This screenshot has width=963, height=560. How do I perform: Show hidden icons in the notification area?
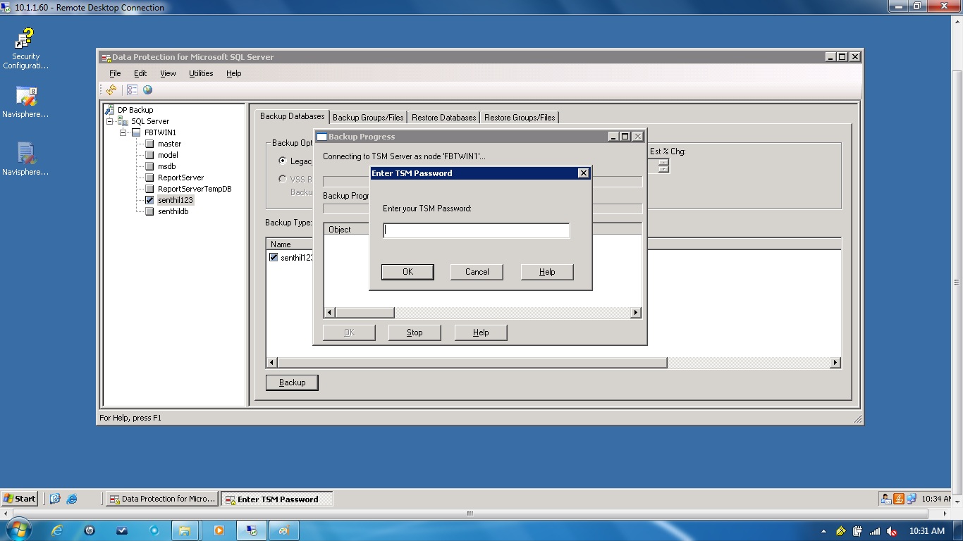(x=823, y=531)
